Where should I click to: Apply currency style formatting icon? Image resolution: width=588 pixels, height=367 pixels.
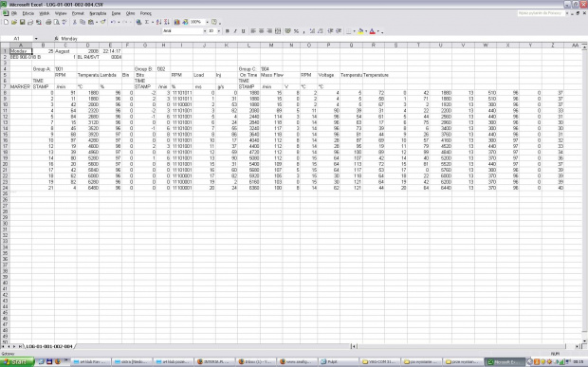tap(288, 31)
